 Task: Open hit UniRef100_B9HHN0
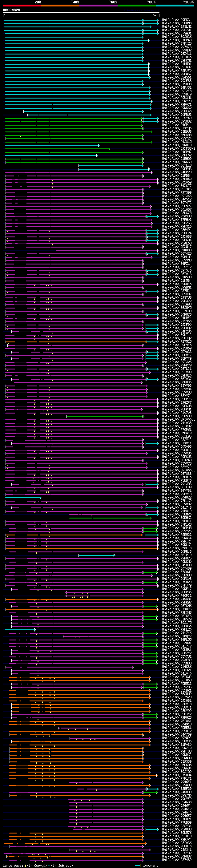click(177, 23)
